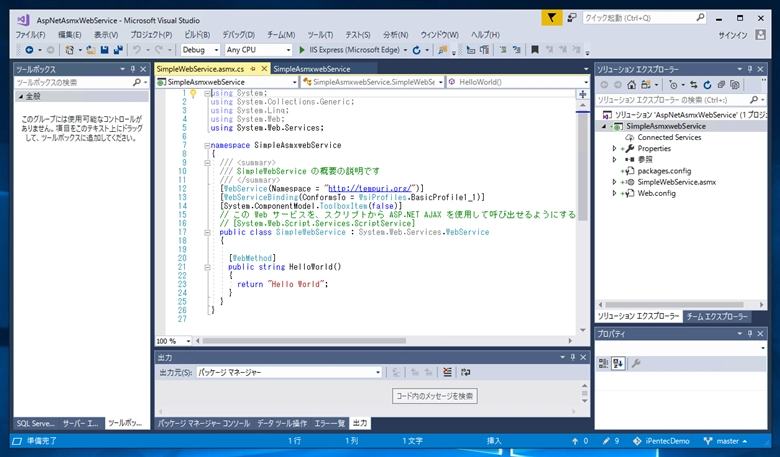Screen dimensions: 780x457
Task: Click the Clear All icon in Output panel
Action: (447, 372)
